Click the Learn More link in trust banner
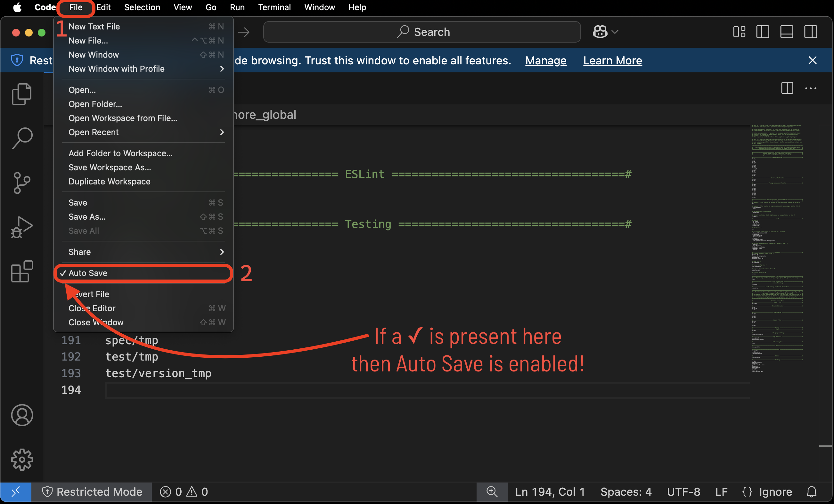This screenshot has width=834, height=504. click(x=613, y=60)
